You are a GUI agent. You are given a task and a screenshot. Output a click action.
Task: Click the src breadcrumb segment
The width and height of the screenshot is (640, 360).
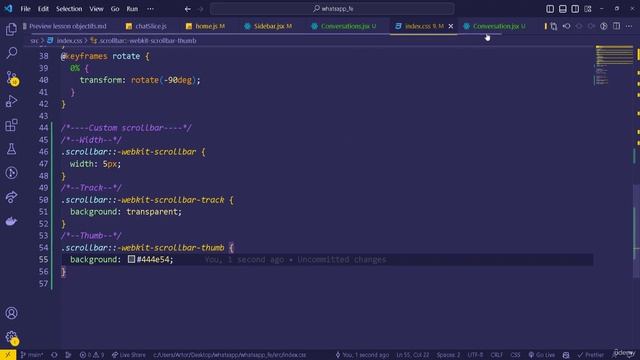[34, 41]
